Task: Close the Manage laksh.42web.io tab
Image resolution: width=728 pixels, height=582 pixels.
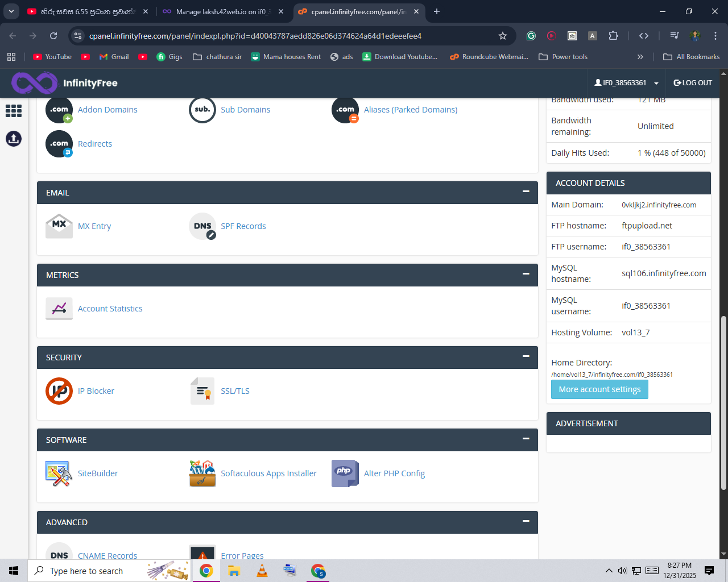Action: click(281, 11)
